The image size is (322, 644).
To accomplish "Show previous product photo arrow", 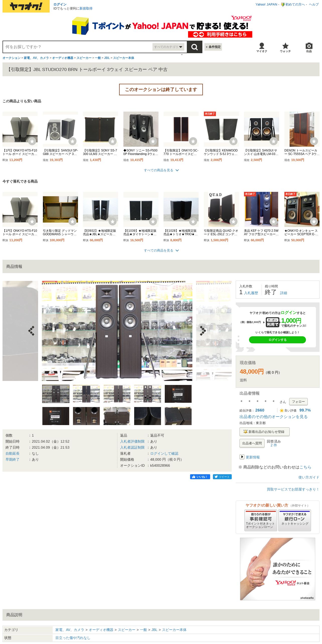I will [31, 331].
